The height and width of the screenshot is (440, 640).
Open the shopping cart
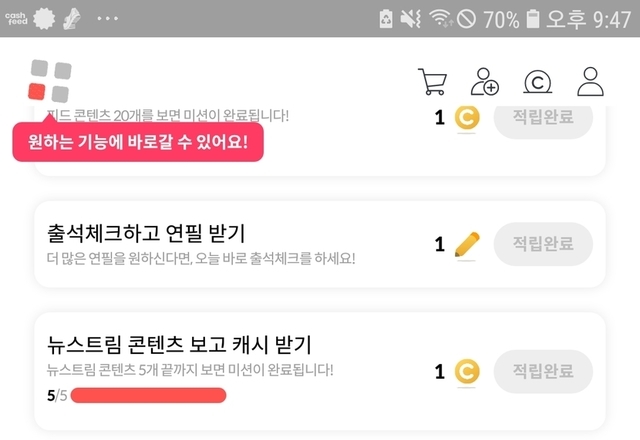click(x=432, y=81)
